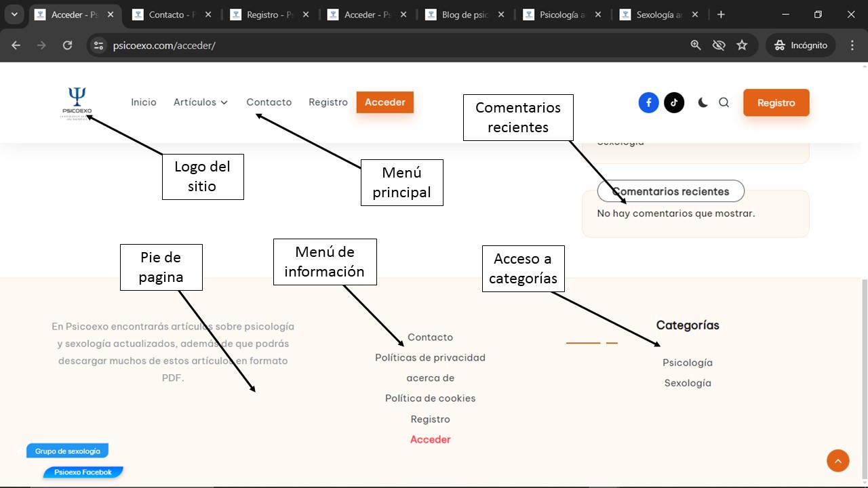Open the Psicología category link
The height and width of the screenshot is (488, 868).
click(x=687, y=363)
